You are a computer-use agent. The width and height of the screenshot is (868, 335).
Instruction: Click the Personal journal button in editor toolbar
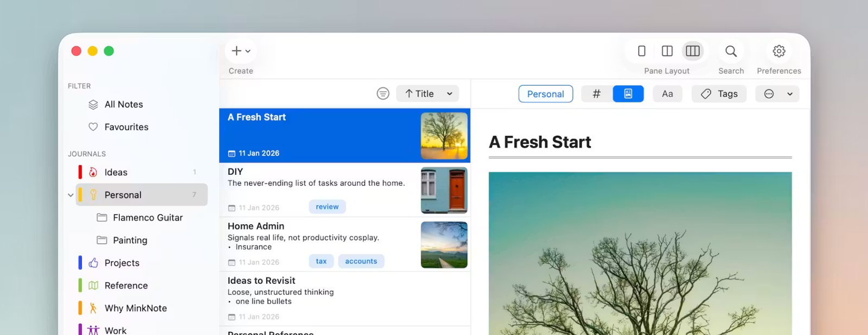click(x=546, y=94)
